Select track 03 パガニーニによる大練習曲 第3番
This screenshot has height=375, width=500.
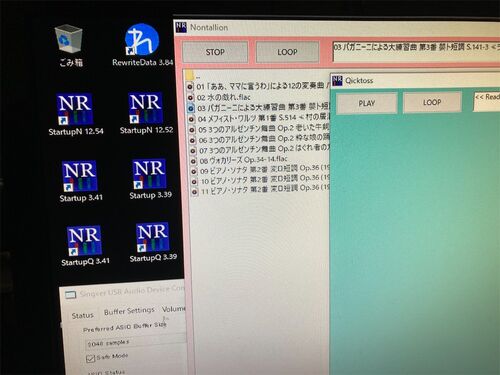263,107
